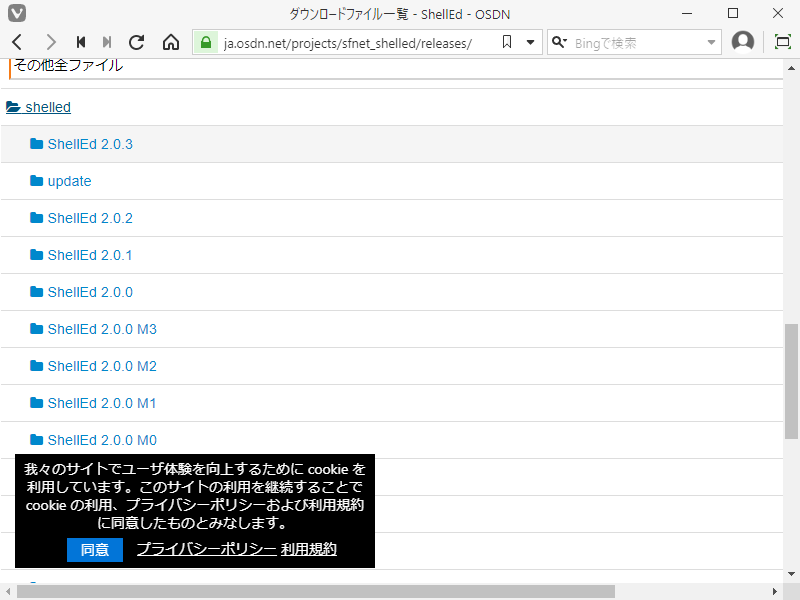The height and width of the screenshot is (600, 800).
Task: Open the browser home page
Action: click(170, 42)
